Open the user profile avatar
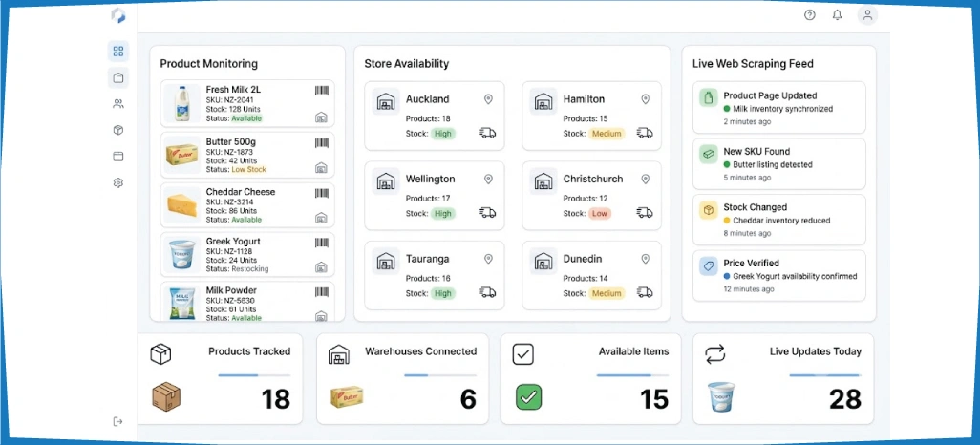The height and width of the screenshot is (445, 980). click(867, 15)
